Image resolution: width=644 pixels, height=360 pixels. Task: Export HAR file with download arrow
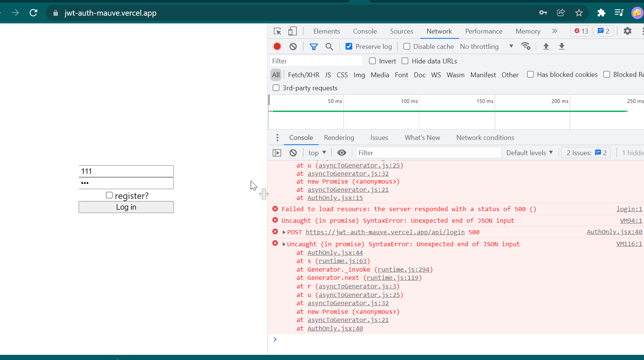coord(561,46)
